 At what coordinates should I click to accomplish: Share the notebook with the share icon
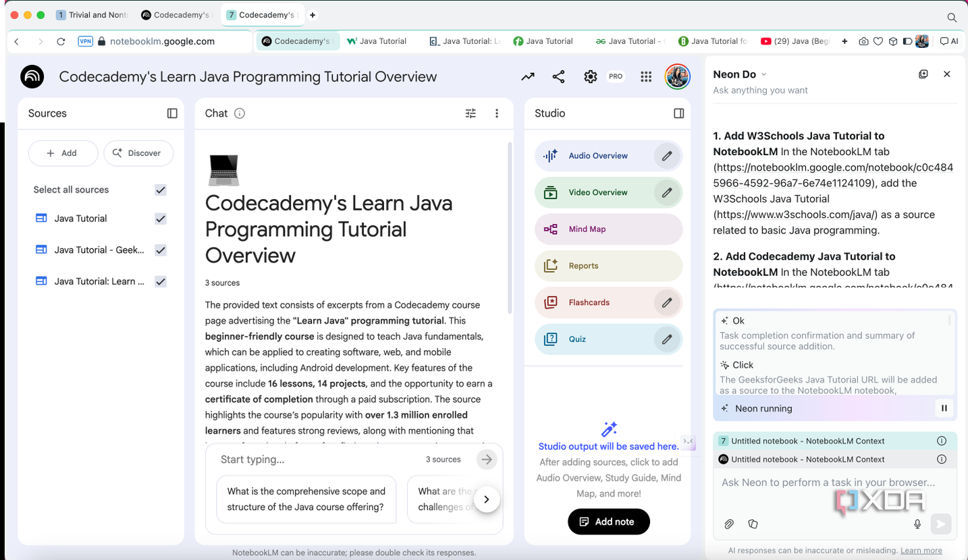[558, 77]
